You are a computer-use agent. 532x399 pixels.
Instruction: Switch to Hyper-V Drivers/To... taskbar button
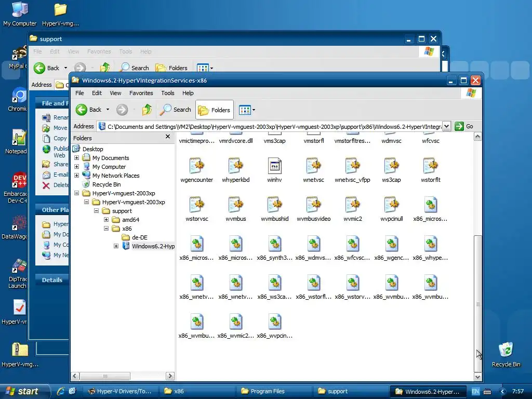tap(121, 391)
